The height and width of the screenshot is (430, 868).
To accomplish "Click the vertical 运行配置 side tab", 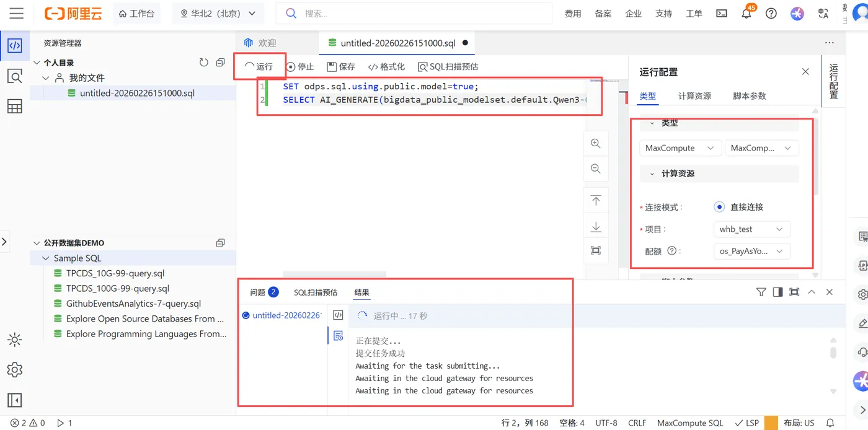I will point(833,81).
